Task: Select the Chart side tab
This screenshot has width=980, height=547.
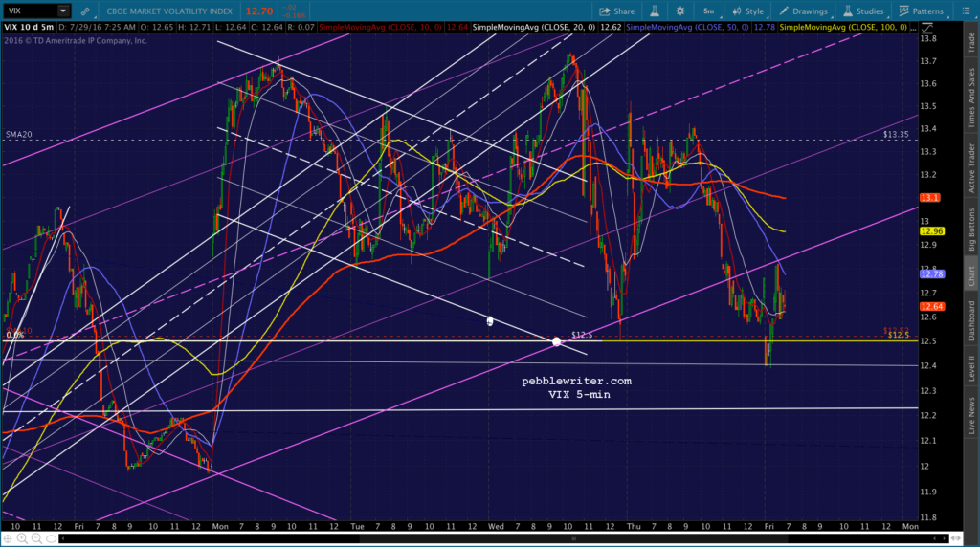Action: (x=971, y=276)
